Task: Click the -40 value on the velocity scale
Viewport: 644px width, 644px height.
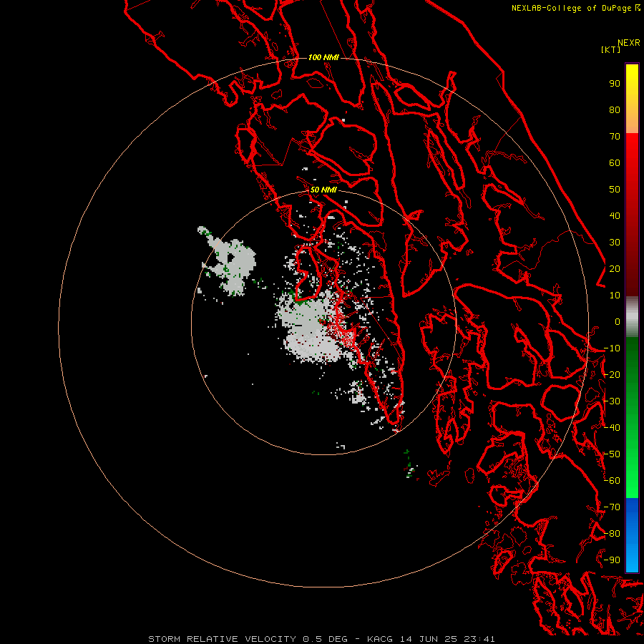Action: 612,428
